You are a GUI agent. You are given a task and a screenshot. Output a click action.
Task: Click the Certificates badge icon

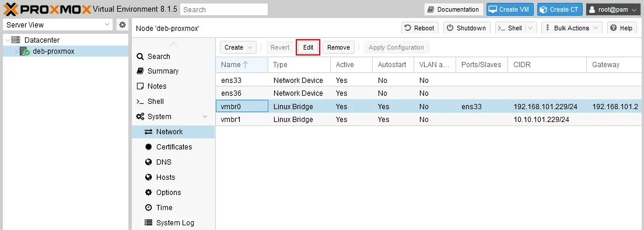[149, 147]
